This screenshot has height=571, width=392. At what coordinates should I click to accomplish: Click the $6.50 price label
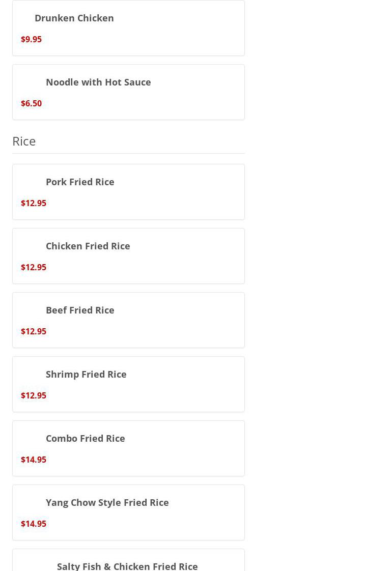click(x=31, y=103)
